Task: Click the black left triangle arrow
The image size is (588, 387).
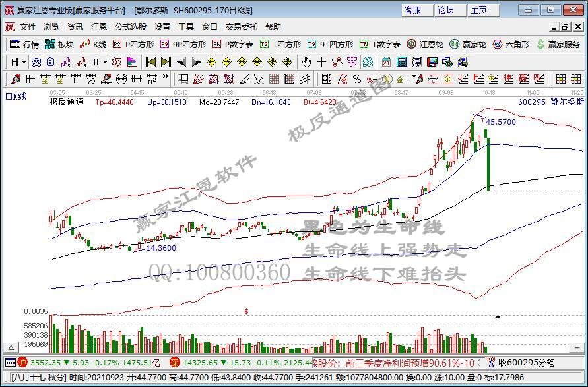Action: 181,62
